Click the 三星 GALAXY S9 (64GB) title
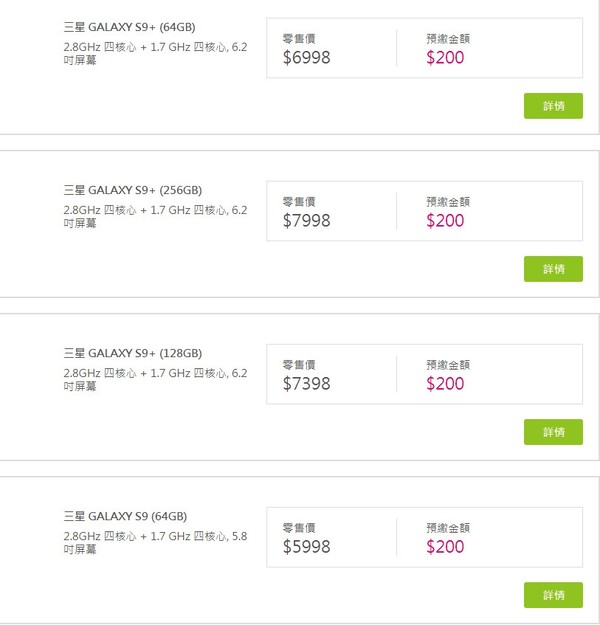The image size is (600, 625). point(124,516)
